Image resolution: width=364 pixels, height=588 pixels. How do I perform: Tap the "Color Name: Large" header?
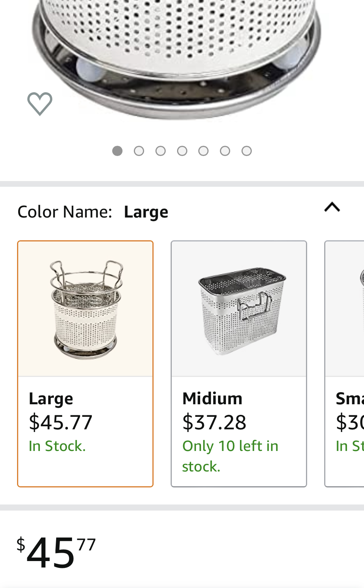pyautogui.click(x=93, y=212)
